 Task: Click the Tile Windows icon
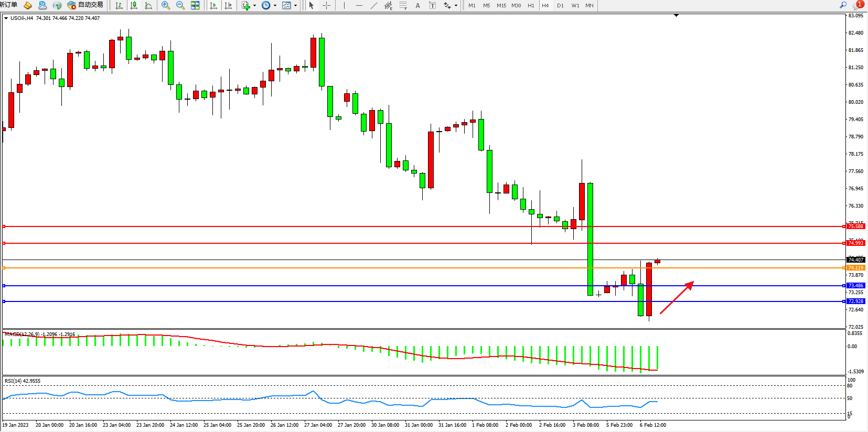coord(195,5)
